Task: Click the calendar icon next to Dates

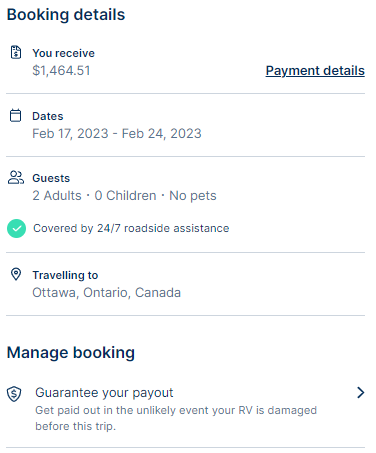Action: (15, 115)
